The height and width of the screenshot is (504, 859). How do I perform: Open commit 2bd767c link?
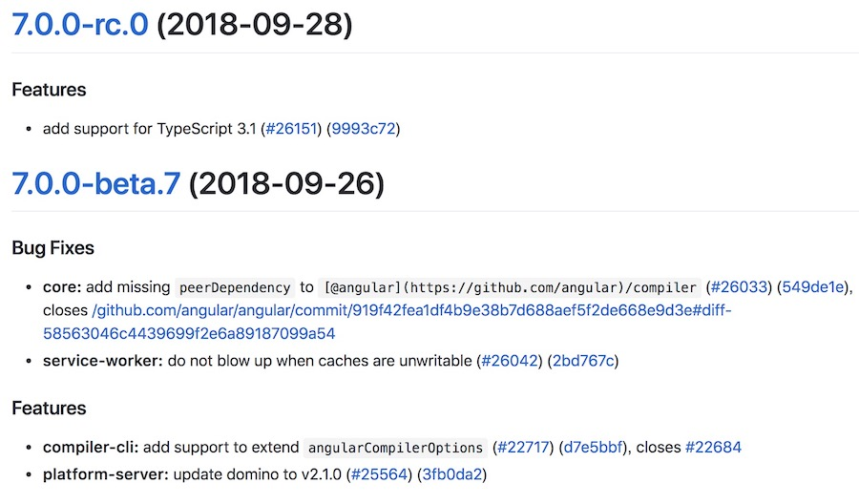583,361
